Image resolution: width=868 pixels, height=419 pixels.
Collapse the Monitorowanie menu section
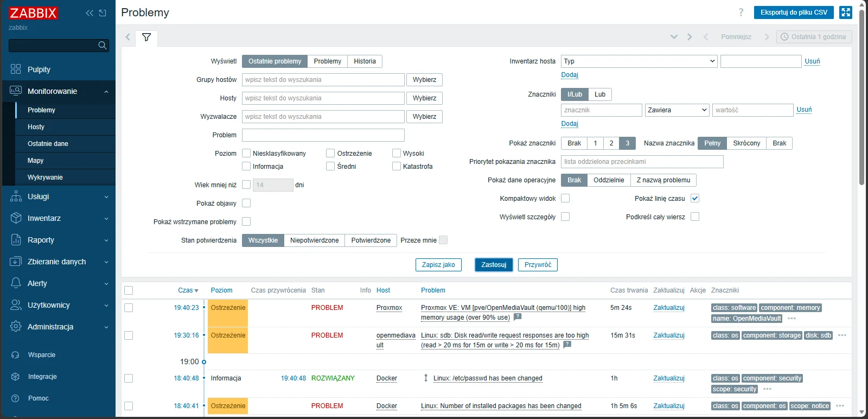[x=106, y=92]
